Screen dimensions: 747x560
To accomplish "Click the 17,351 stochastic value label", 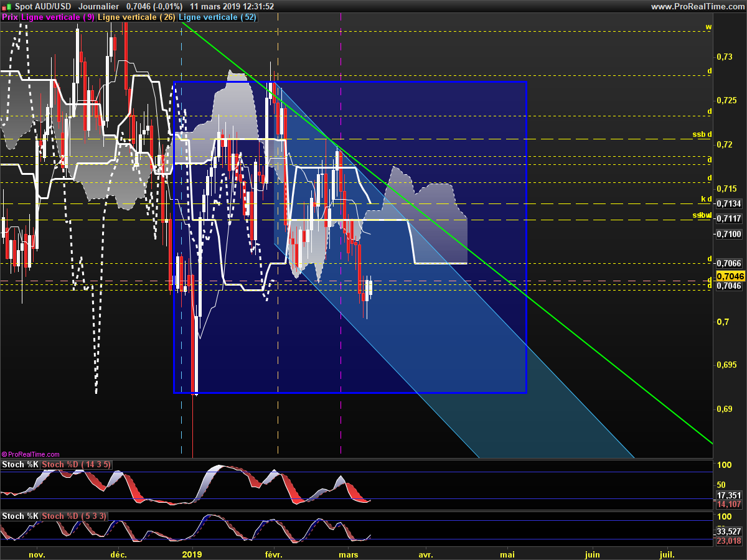I will [729, 496].
